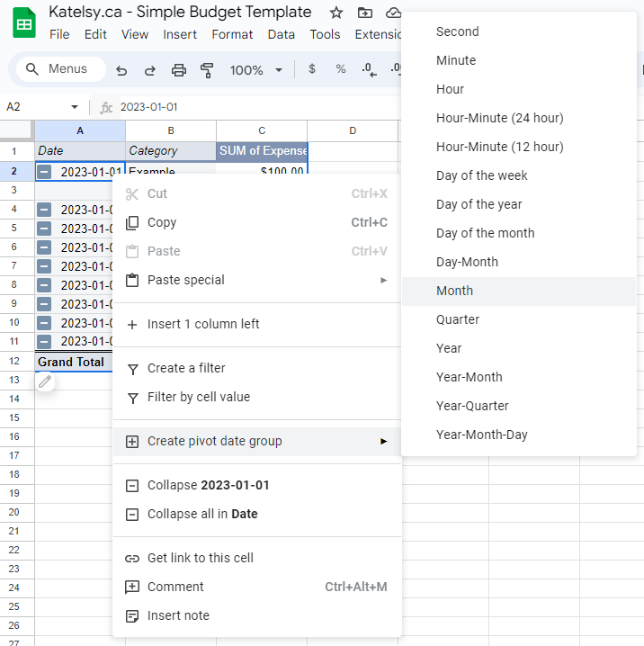Collapse the 2023-01-01 row group toggle
The height and width of the screenshot is (646, 644).
coord(44,172)
